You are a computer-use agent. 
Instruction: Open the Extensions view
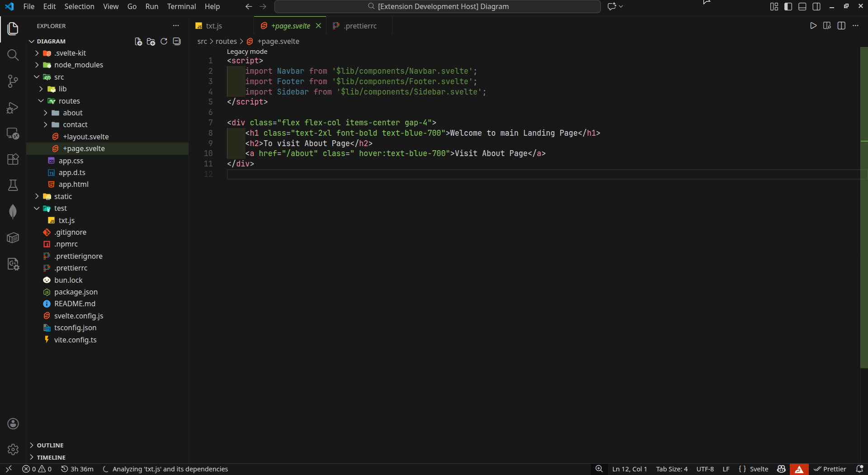(13, 159)
